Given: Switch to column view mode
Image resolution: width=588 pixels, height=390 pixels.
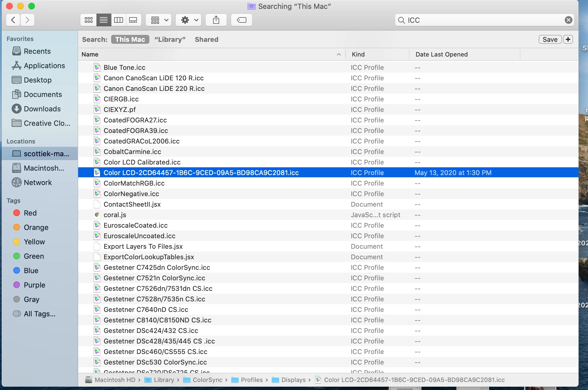Looking at the screenshot, I should coord(119,20).
